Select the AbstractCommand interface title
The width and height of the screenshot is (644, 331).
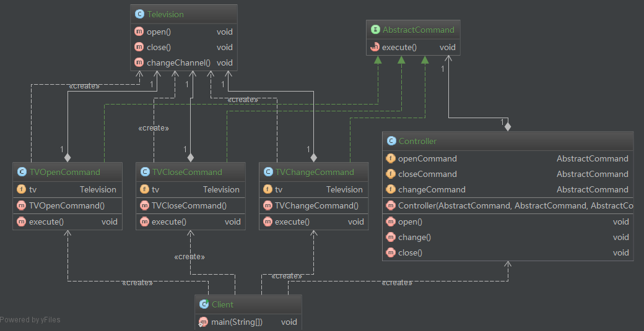click(418, 30)
